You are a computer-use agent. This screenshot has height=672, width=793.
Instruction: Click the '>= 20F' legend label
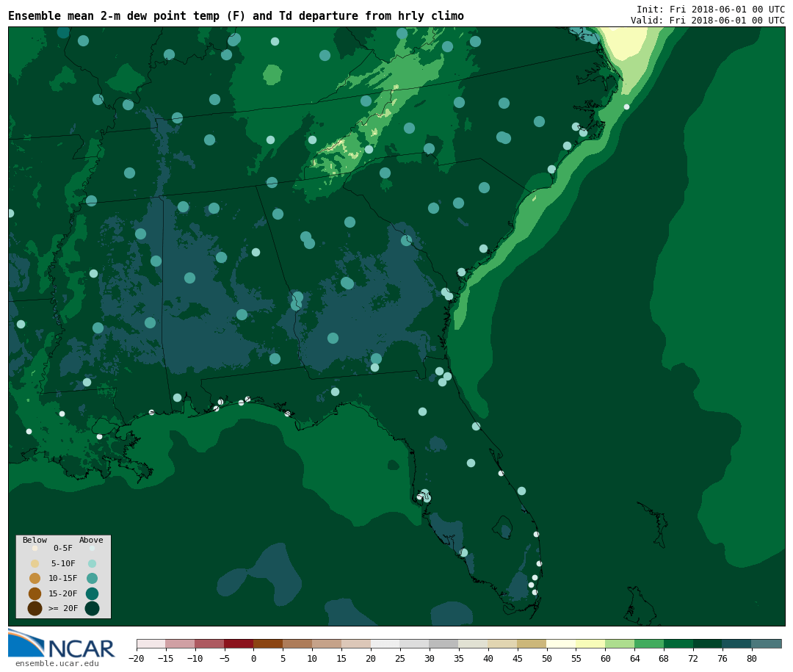63,608
